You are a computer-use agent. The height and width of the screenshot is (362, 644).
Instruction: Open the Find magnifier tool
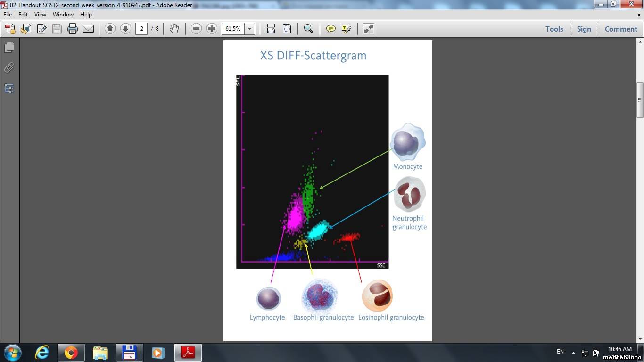(308, 29)
